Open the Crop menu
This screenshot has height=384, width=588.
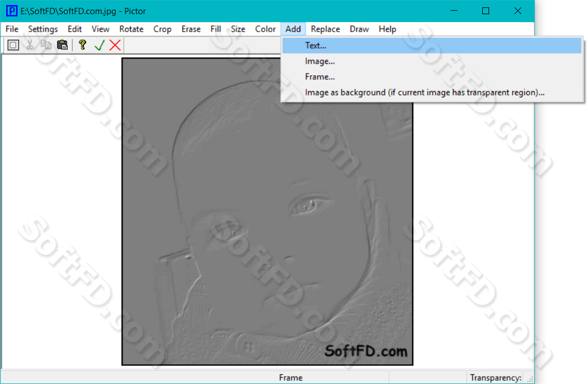click(162, 29)
